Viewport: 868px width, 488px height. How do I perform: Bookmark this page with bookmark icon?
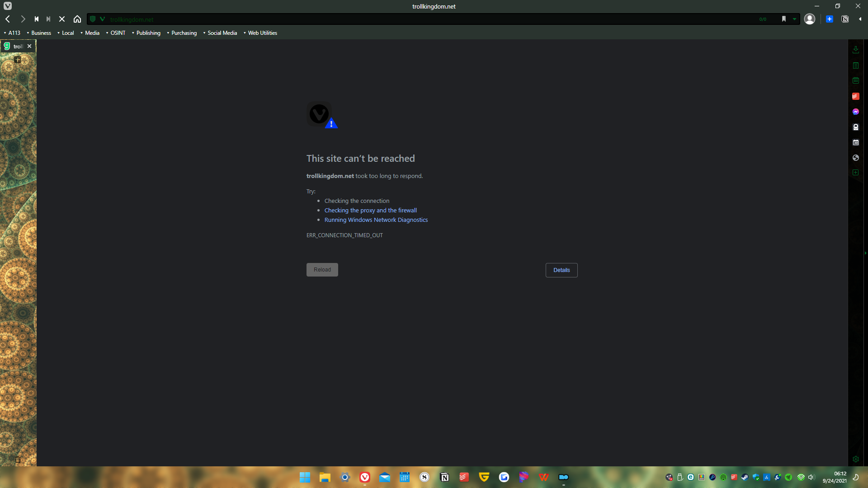click(x=784, y=19)
